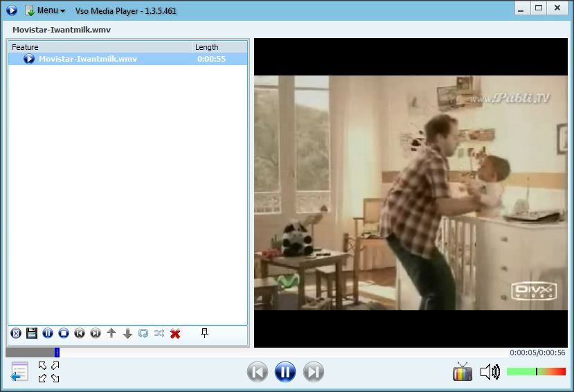Go to previous item in playlist toolbar
The image size is (574, 392).
[80, 333]
